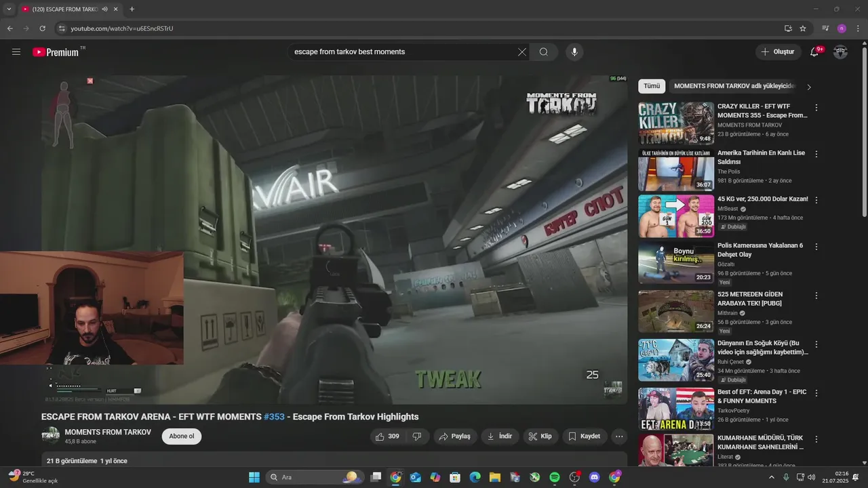Image resolution: width=868 pixels, height=488 pixels.
Task: Show hidden system tray icons chevron
Action: click(771, 477)
